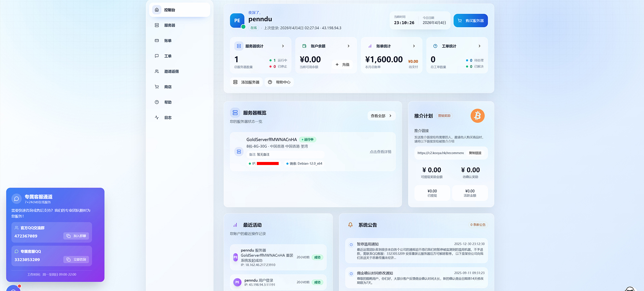Screen dimensions: 644x291
Task: Click the 购买服务器 button
Action: pos(470,20)
